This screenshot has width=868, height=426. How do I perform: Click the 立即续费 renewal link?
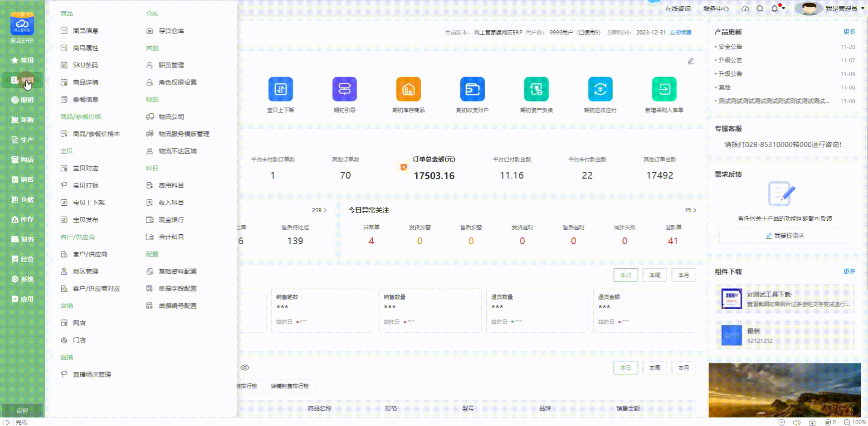click(x=681, y=33)
